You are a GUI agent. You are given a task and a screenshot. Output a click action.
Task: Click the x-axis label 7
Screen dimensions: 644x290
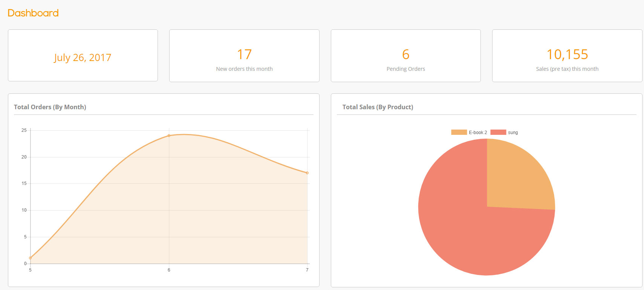307,270
